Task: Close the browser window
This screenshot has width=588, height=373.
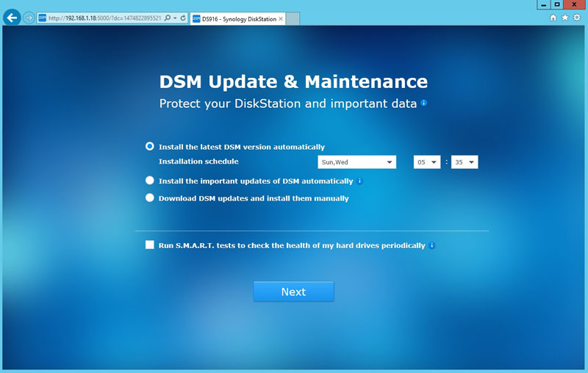Action: (575, 4)
